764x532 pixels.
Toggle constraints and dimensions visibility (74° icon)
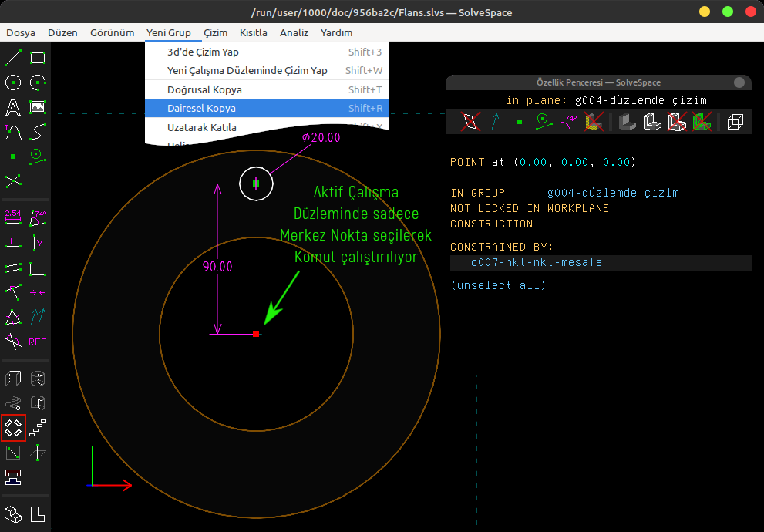tap(569, 121)
